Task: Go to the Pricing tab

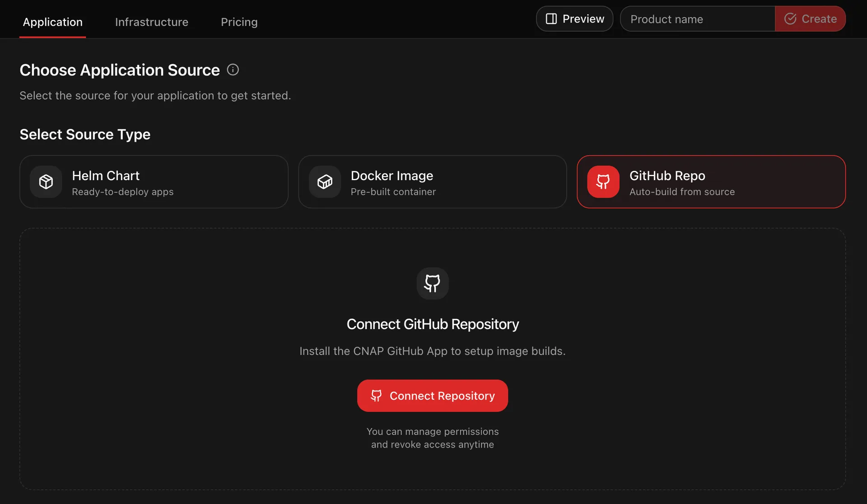Action: [x=239, y=22]
